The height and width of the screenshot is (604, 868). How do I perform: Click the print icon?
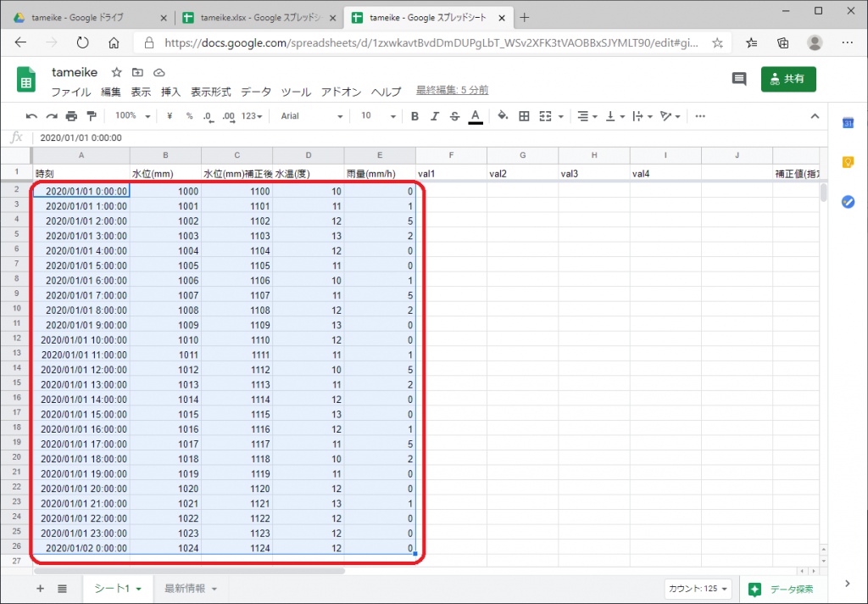(71, 116)
